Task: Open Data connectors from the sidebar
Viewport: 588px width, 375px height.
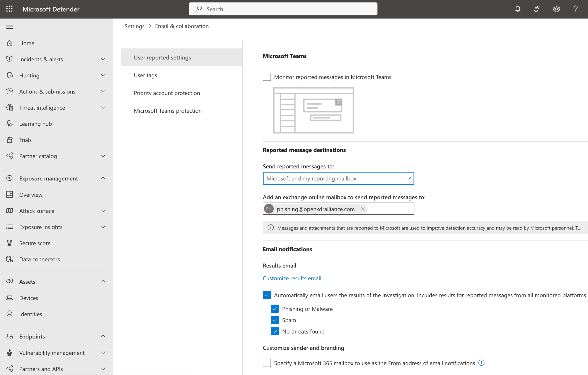Action: 40,259
